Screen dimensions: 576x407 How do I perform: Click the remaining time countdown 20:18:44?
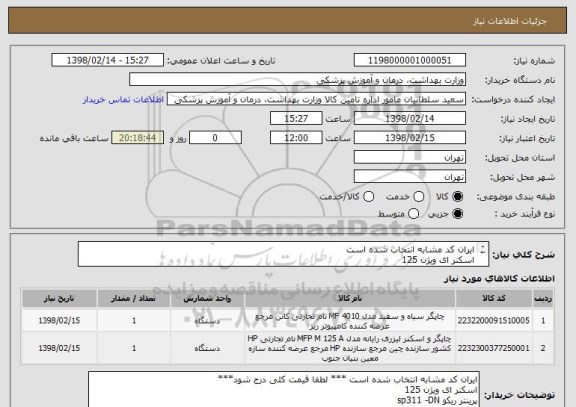tap(137, 138)
